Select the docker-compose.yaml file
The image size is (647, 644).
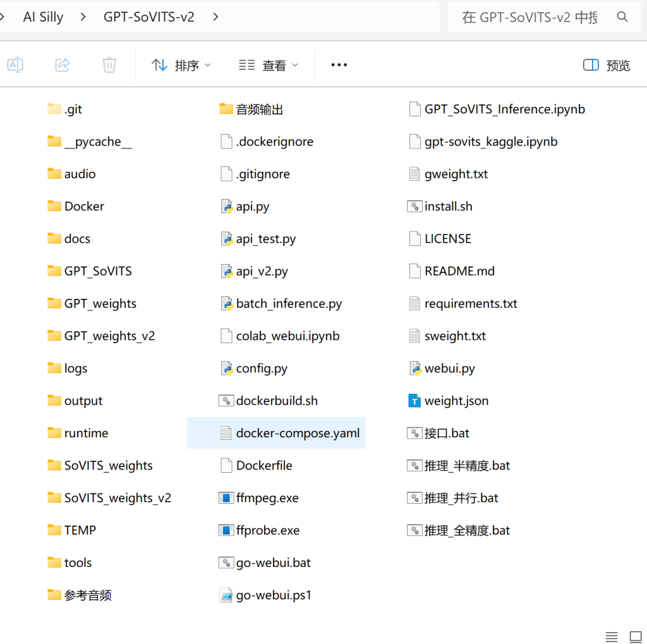pos(277,433)
